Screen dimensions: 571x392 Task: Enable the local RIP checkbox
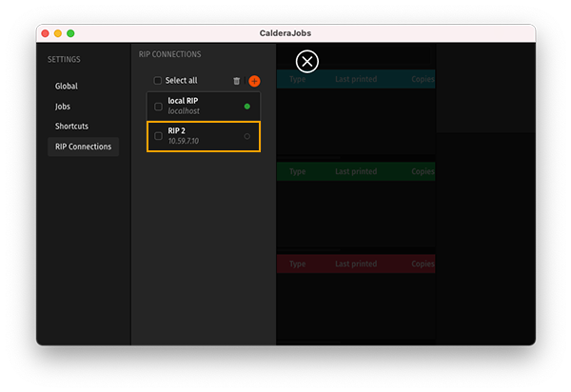pos(158,107)
